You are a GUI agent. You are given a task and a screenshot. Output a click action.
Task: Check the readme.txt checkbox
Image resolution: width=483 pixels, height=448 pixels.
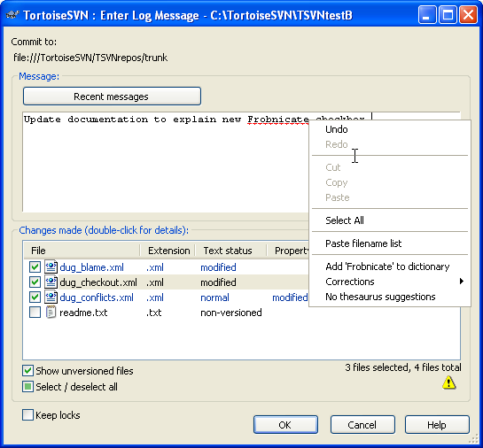[x=35, y=312]
